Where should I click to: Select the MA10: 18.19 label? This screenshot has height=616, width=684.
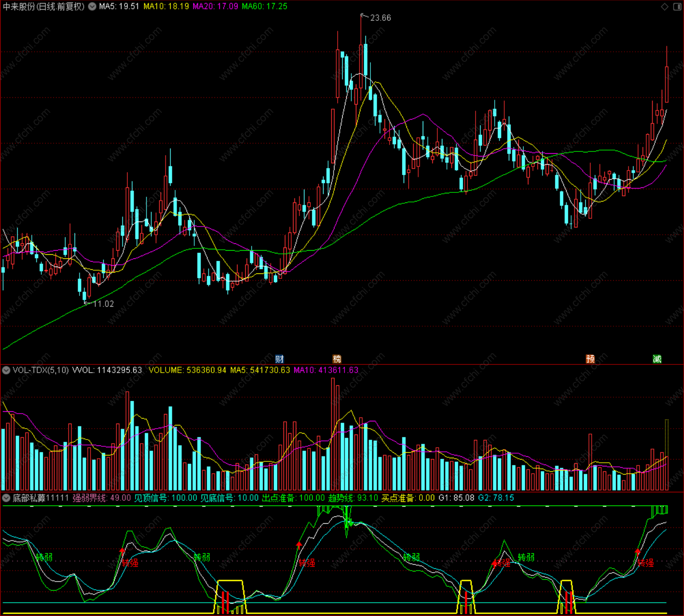(166, 6)
